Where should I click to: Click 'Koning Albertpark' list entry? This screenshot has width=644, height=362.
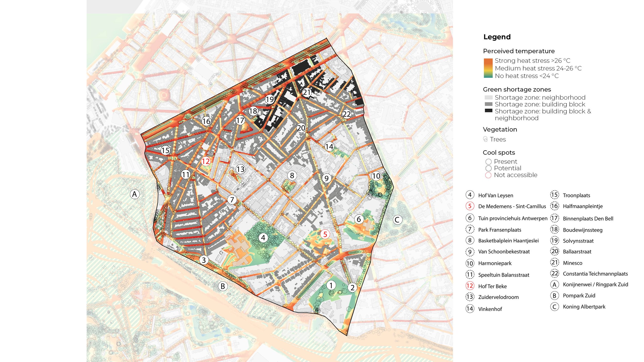(x=584, y=307)
